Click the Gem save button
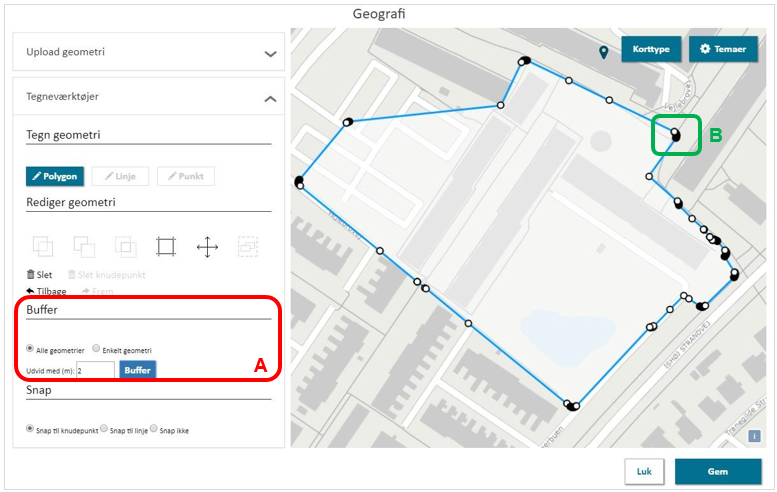This screenshot has height=492, width=777. (717, 472)
